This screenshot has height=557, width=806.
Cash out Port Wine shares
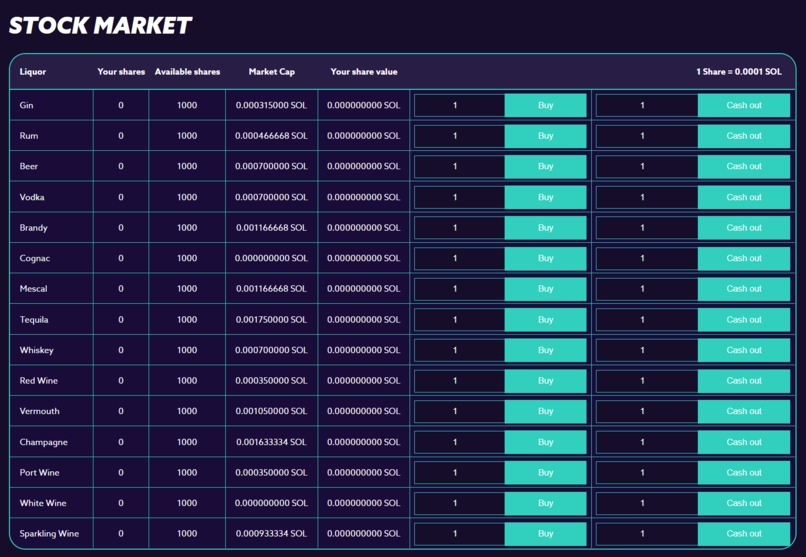point(744,473)
